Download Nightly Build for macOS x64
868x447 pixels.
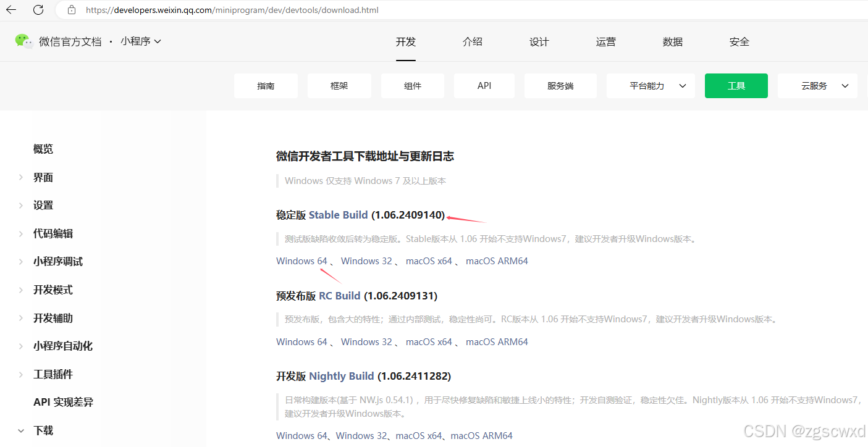click(x=419, y=436)
